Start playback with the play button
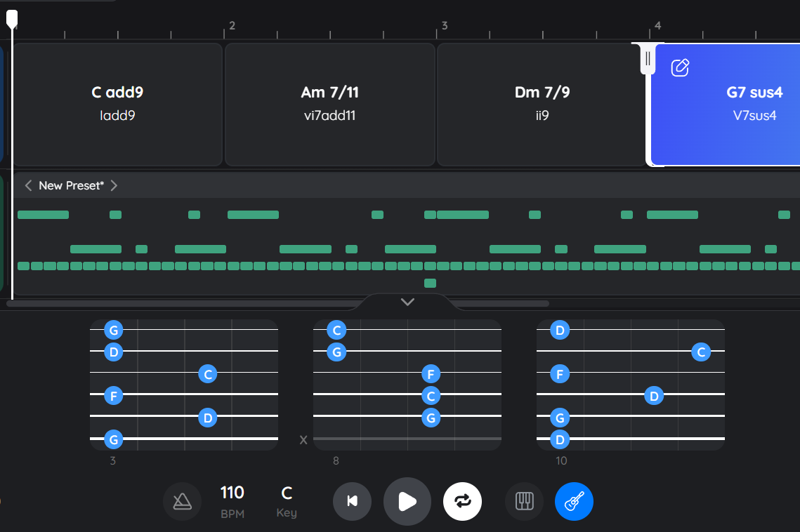Viewport: 800px width, 532px height. point(407,501)
